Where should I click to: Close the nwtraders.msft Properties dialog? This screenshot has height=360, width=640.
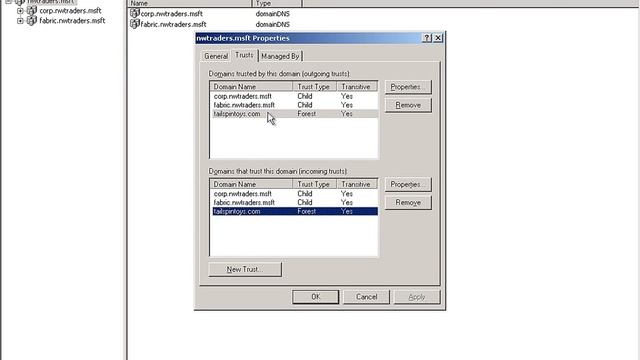438,38
